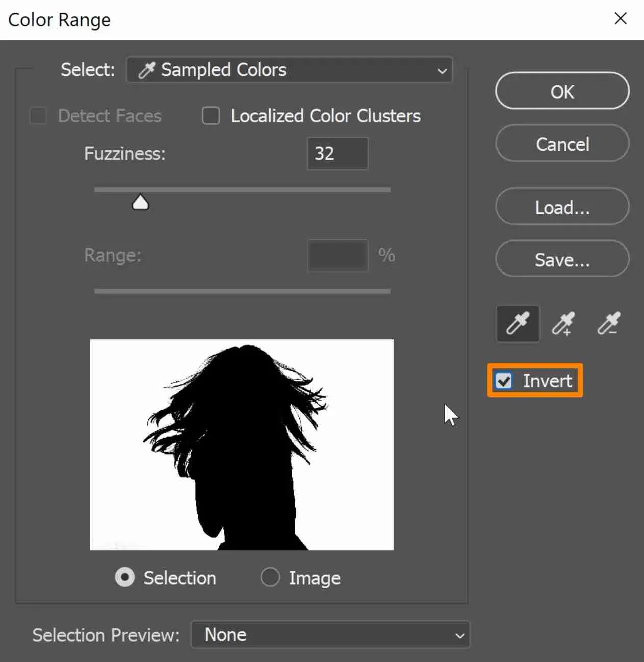Open the Select Sampled Colors dropdown
644x662 pixels.
(x=289, y=70)
